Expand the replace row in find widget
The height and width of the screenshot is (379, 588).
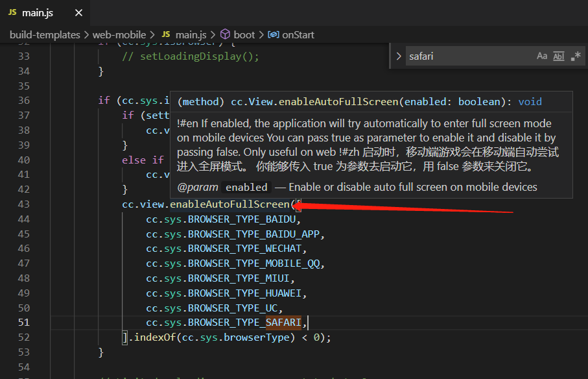point(399,56)
